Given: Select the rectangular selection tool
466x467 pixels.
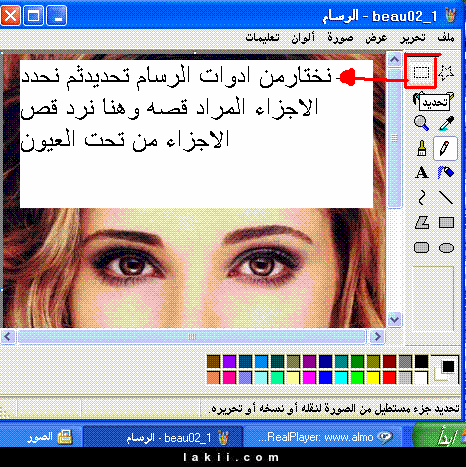Looking at the screenshot, I should (x=421, y=72).
